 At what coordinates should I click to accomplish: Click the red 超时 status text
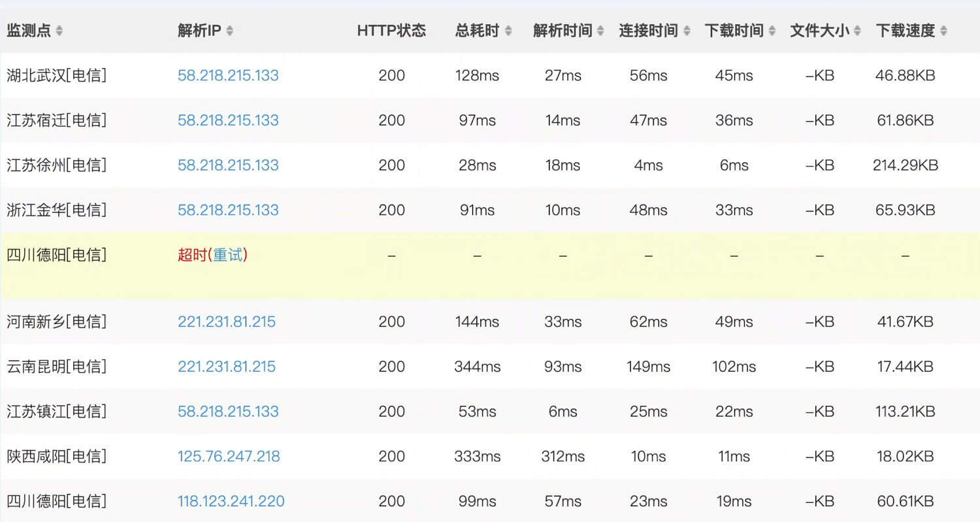pyautogui.click(x=192, y=255)
